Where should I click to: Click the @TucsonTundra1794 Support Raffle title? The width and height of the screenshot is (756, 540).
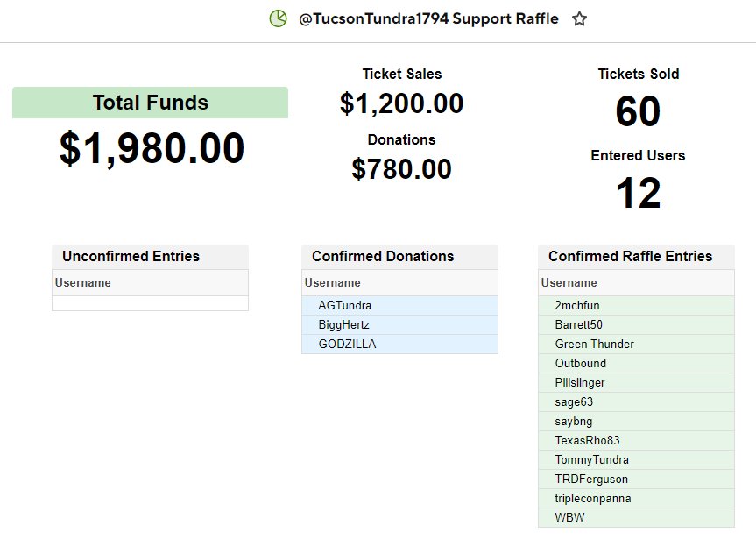[428, 18]
